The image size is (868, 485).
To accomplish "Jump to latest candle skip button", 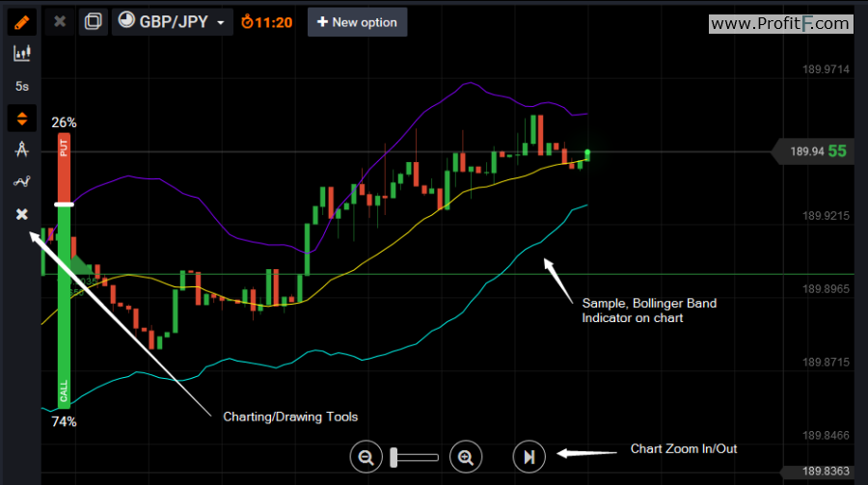I will click(x=529, y=457).
